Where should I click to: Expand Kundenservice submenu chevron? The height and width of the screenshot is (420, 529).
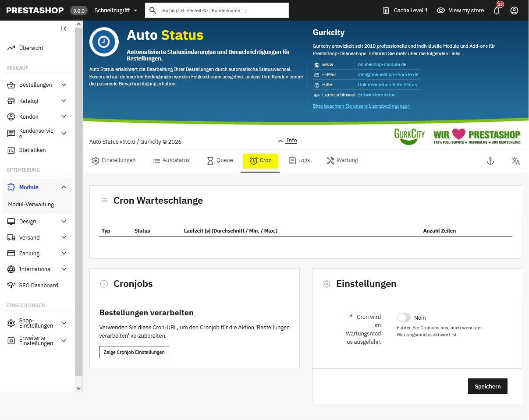click(64, 134)
